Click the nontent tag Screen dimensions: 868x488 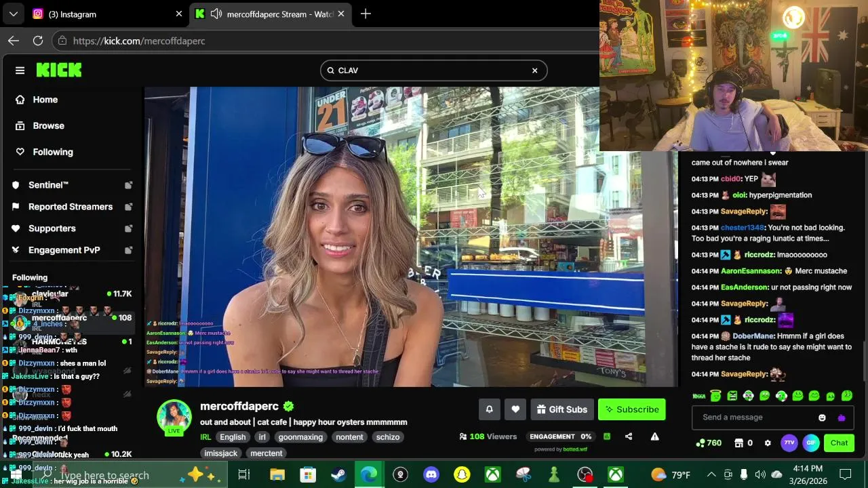(349, 437)
